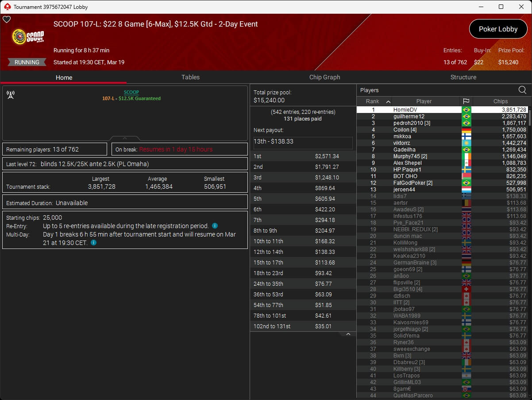
Task: Click the broadcast antenna icon
Action: click(x=11, y=94)
